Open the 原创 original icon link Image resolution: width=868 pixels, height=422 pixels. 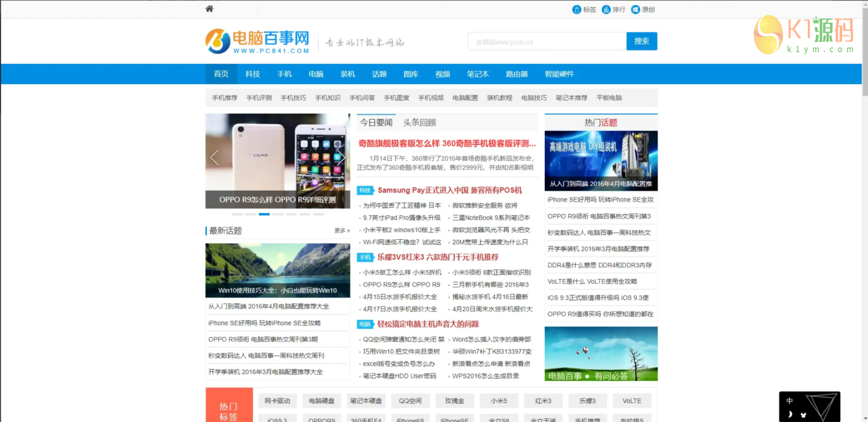pos(643,9)
